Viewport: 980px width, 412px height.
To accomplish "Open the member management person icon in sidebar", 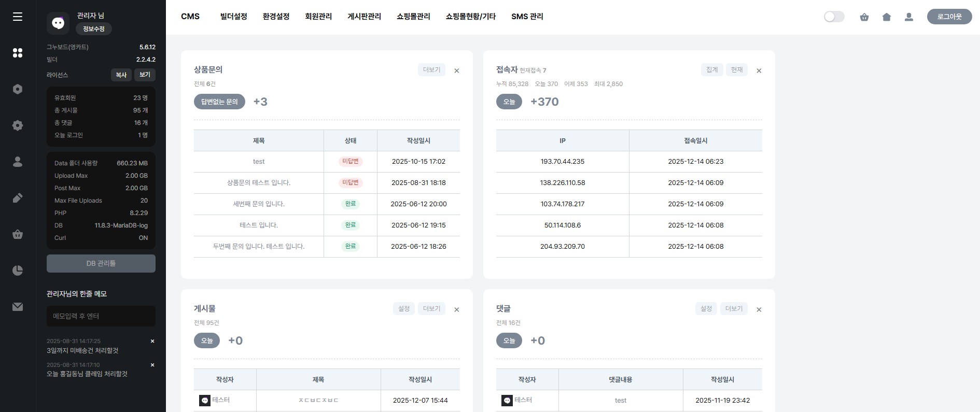I will click(18, 162).
